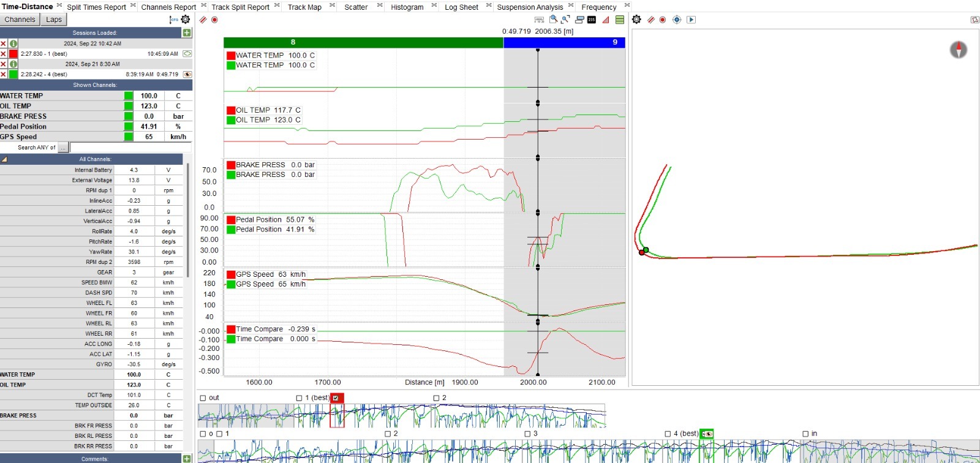Remove the Sep 21 8:30 AM session
The height and width of the screenshot is (463, 980).
tap(4, 64)
